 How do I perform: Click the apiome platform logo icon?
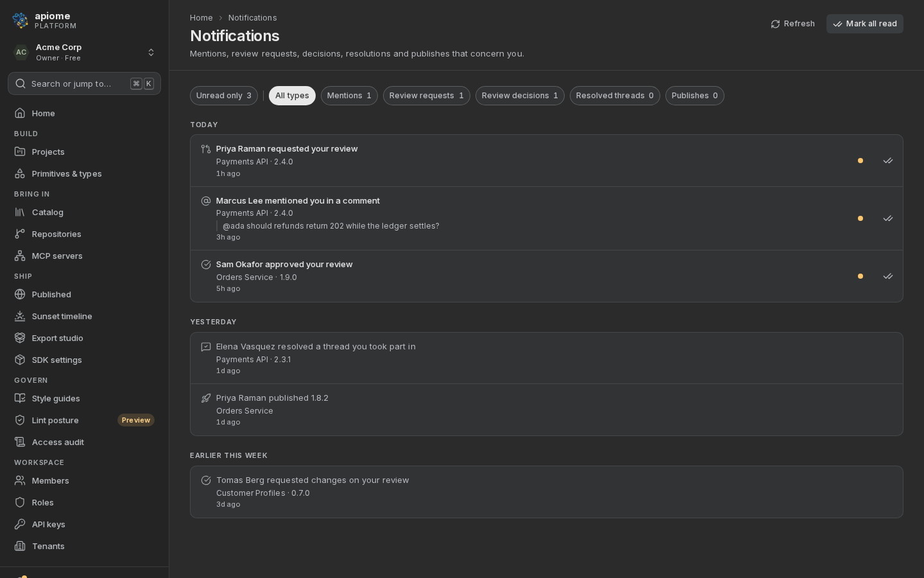21,21
